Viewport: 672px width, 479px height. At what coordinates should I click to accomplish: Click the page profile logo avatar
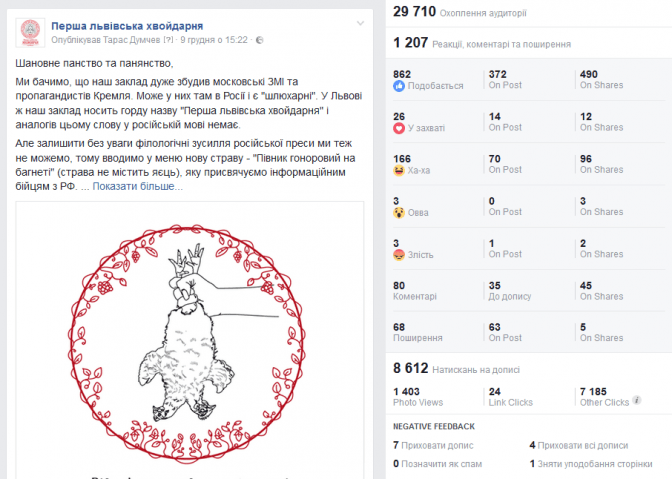30,33
